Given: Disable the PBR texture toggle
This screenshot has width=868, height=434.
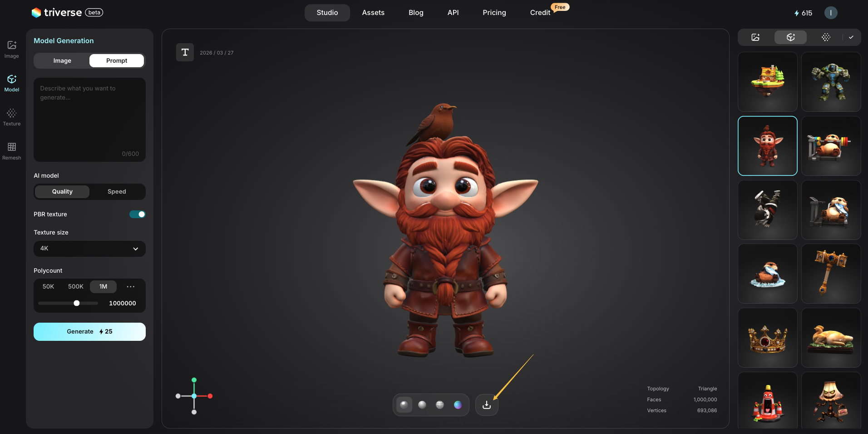Looking at the screenshot, I should pyautogui.click(x=137, y=215).
